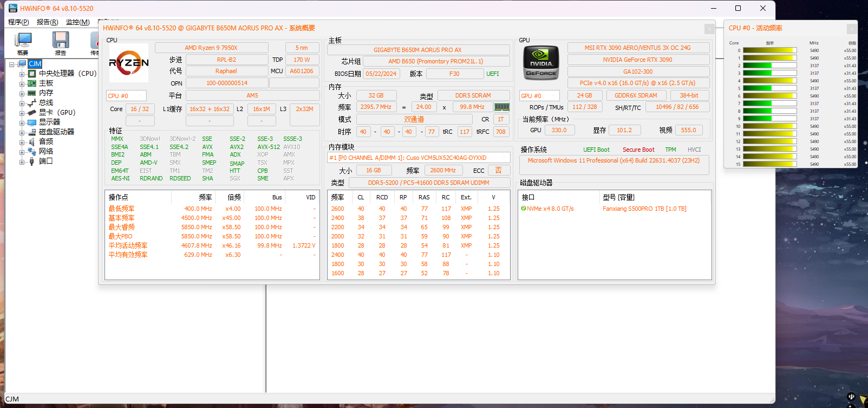Open the 报告(R) menu
The height and width of the screenshot is (408, 868).
[x=47, y=22]
